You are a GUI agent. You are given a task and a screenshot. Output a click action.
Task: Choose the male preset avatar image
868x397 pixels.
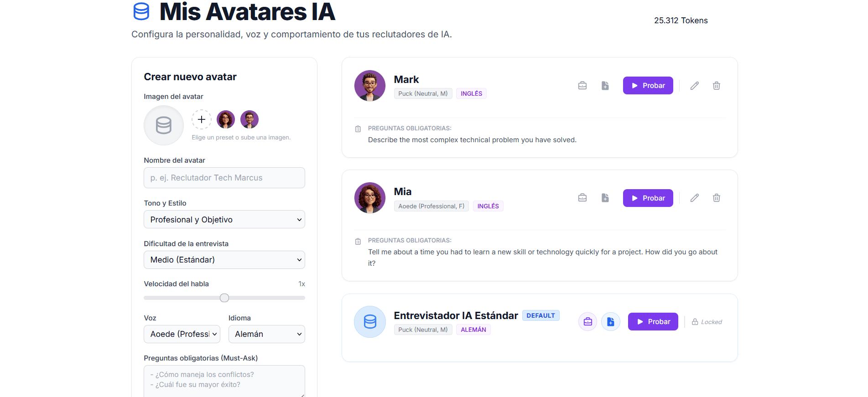[249, 119]
